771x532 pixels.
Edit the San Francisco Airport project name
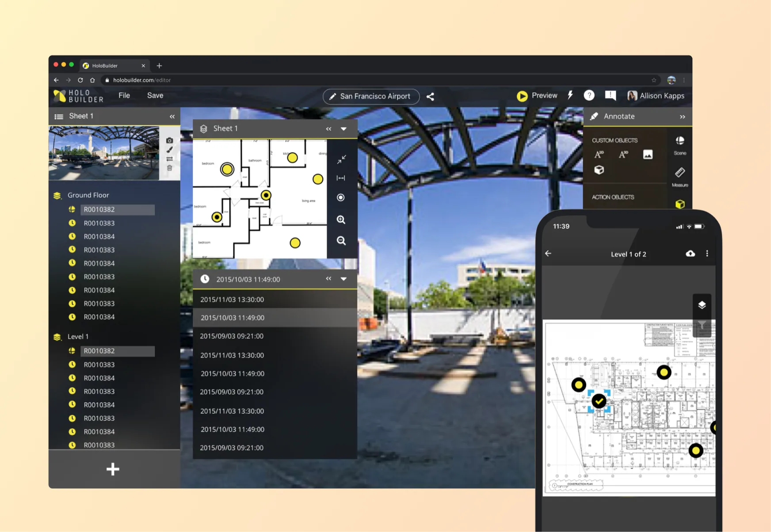(371, 96)
